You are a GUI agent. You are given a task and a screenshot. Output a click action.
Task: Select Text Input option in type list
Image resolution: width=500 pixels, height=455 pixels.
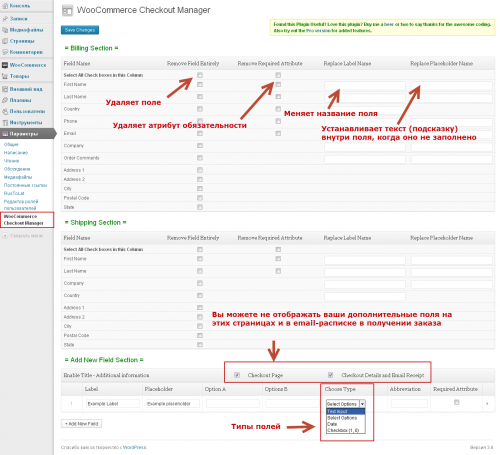346,411
